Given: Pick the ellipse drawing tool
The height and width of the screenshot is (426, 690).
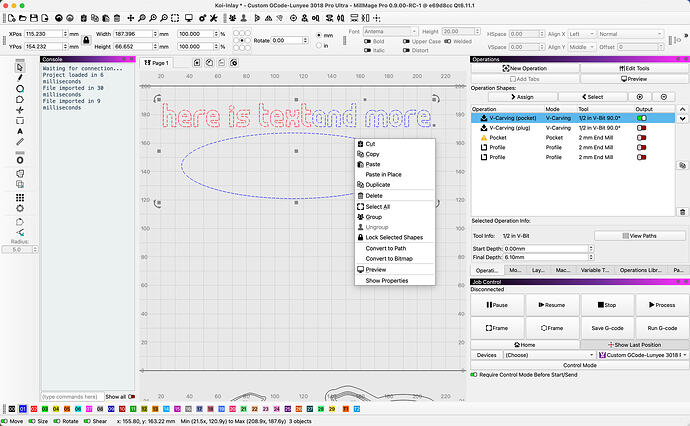Looking at the screenshot, I should (x=20, y=89).
